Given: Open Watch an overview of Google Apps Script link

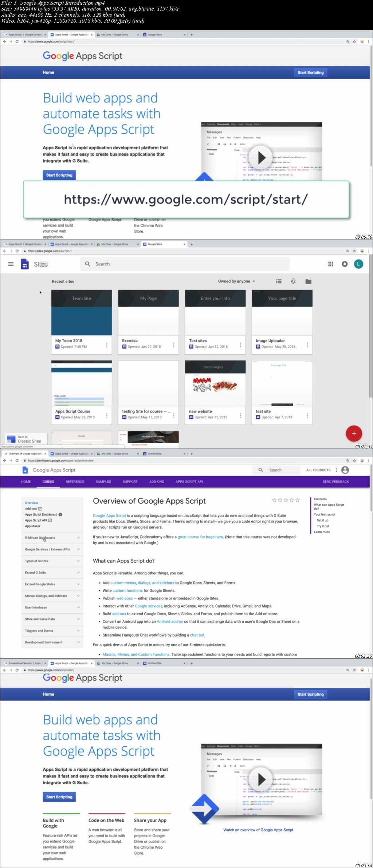Looking at the screenshot, I should click(258, 830).
